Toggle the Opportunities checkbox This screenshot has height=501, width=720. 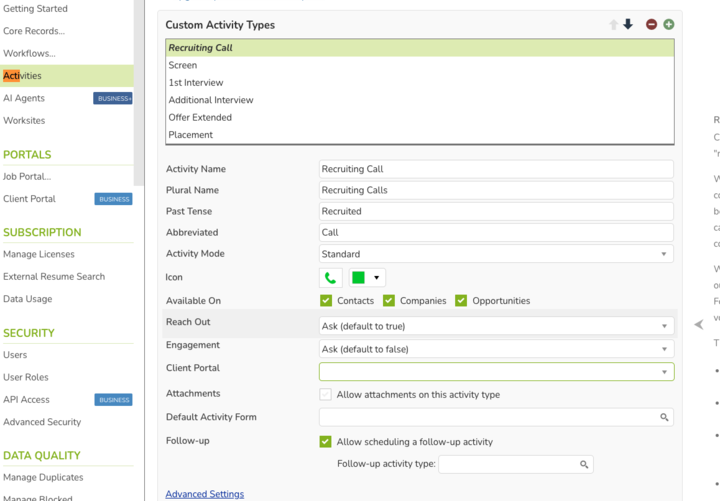(461, 301)
